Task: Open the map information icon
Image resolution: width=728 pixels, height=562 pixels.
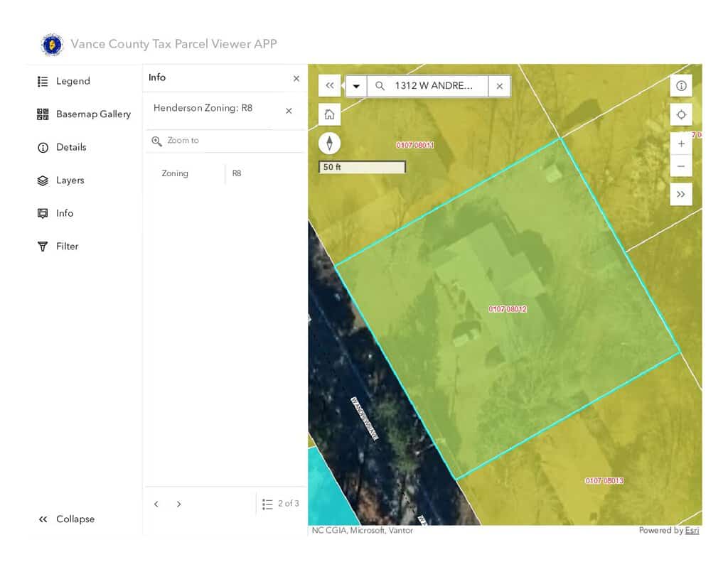Action: (681, 86)
